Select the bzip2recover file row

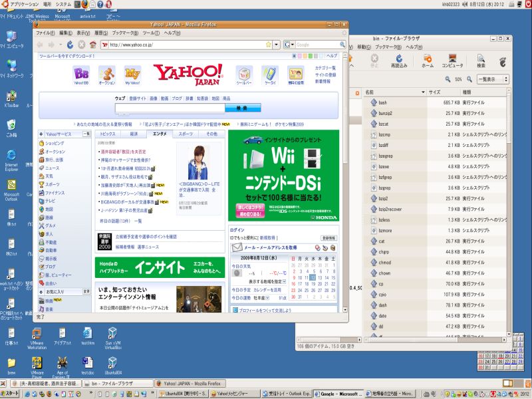pyautogui.click(x=436, y=209)
